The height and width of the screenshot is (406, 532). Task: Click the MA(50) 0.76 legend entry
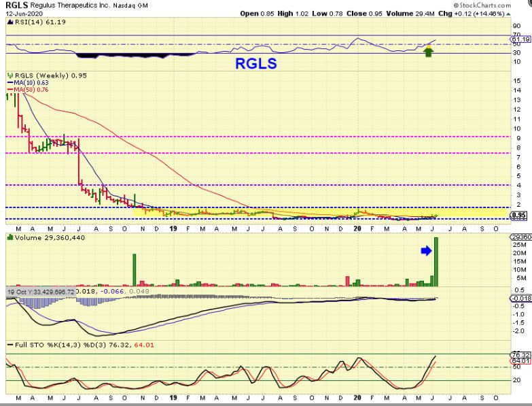tap(31, 90)
